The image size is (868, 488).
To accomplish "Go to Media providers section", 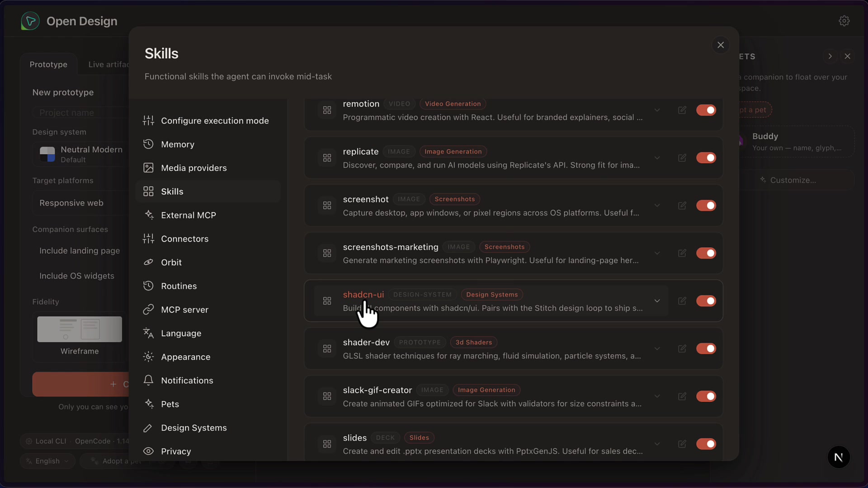I will pos(208,168).
